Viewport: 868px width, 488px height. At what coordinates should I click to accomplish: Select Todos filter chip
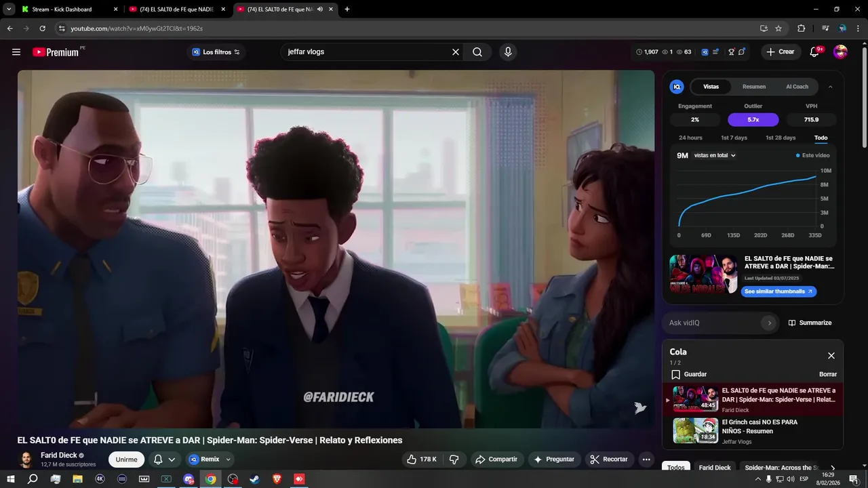676,468
